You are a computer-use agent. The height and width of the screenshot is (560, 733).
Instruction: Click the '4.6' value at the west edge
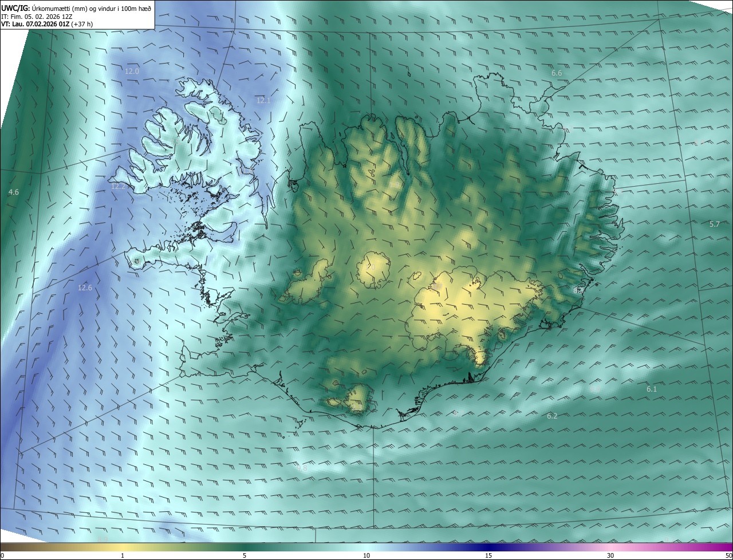(x=14, y=192)
